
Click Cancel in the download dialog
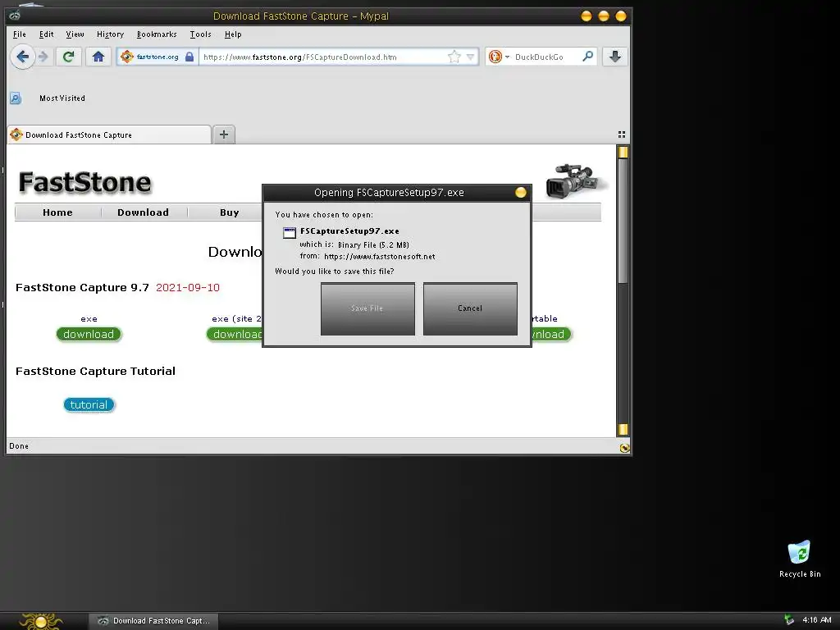(470, 308)
